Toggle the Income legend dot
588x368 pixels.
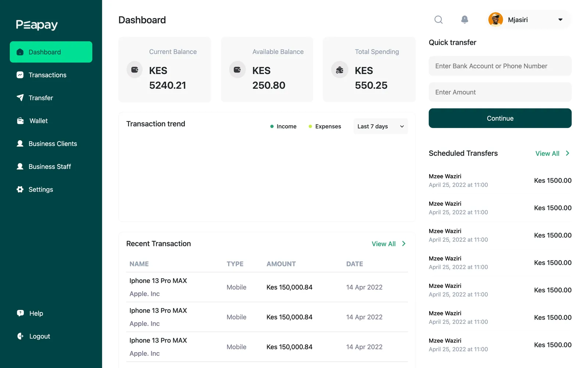[x=272, y=126]
